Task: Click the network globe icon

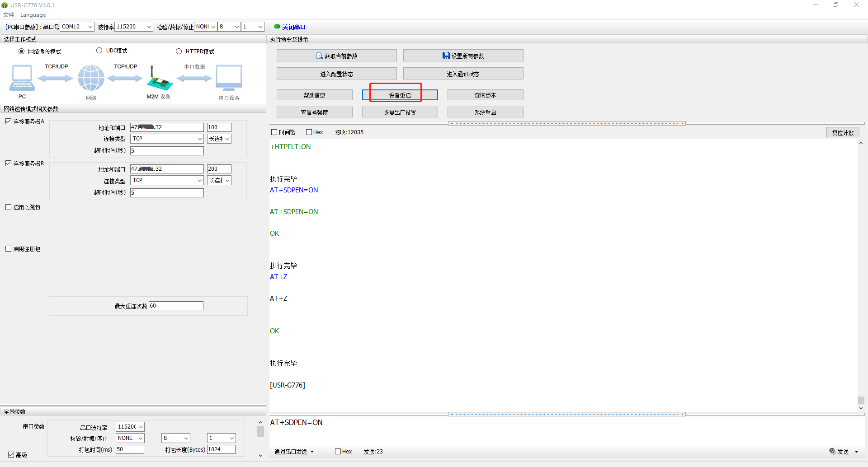Action: (91, 78)
